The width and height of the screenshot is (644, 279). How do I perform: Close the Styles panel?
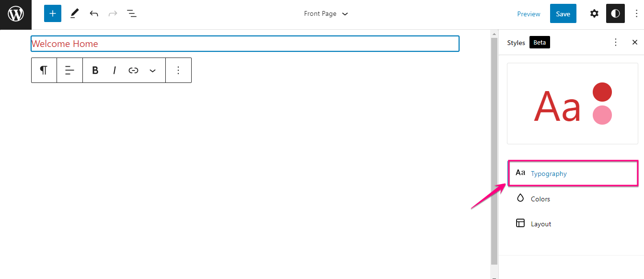pos(635,42)
